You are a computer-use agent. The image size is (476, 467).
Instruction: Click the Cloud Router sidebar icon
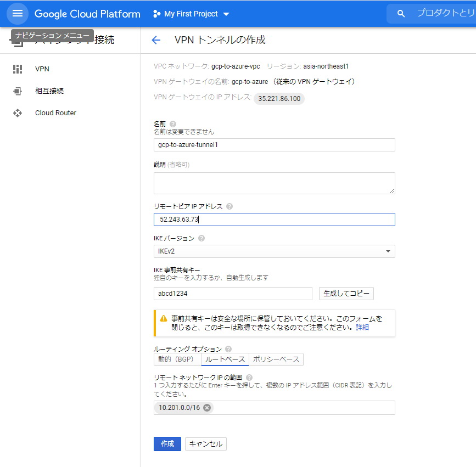[18, 113]
